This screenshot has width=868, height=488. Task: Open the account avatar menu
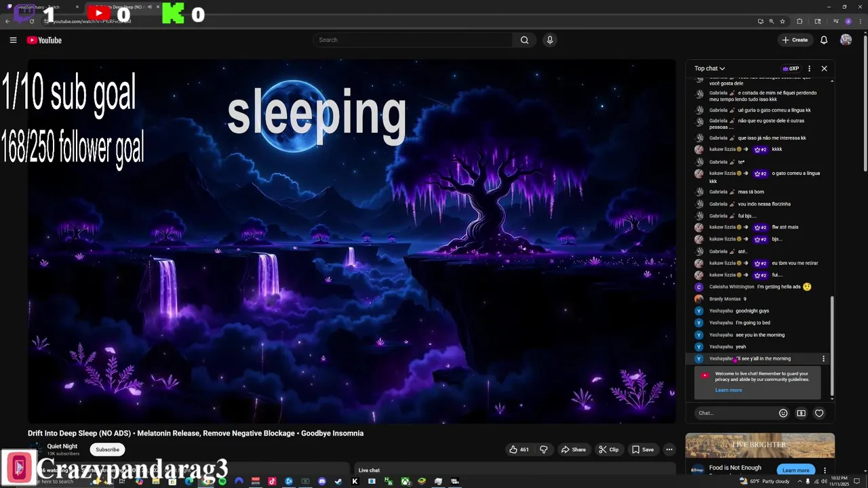(x=846, y=40)
